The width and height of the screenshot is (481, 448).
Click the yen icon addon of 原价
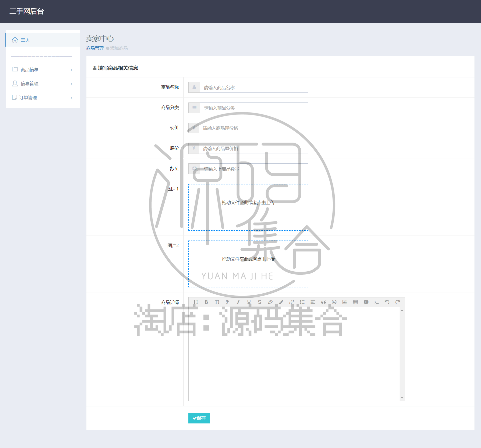[194, 149]
